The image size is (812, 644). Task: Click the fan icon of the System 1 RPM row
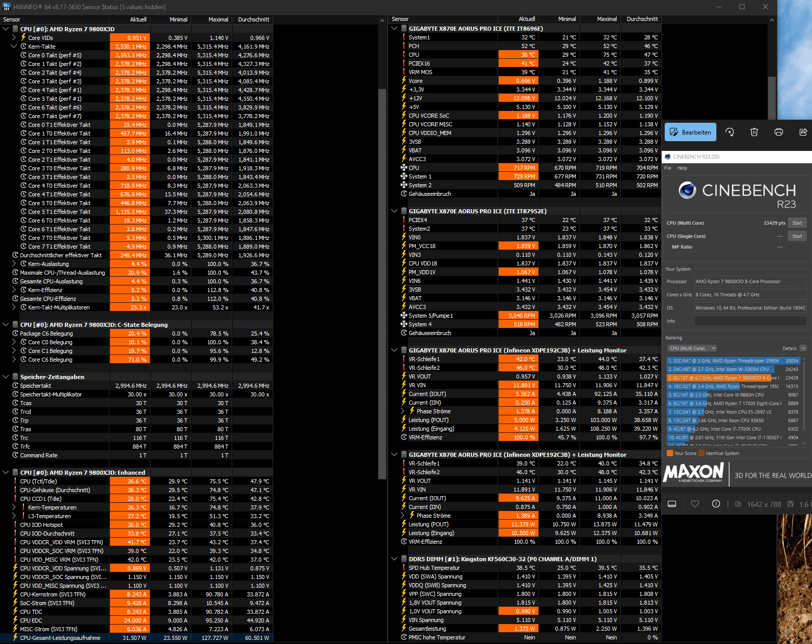pos(404,176)
